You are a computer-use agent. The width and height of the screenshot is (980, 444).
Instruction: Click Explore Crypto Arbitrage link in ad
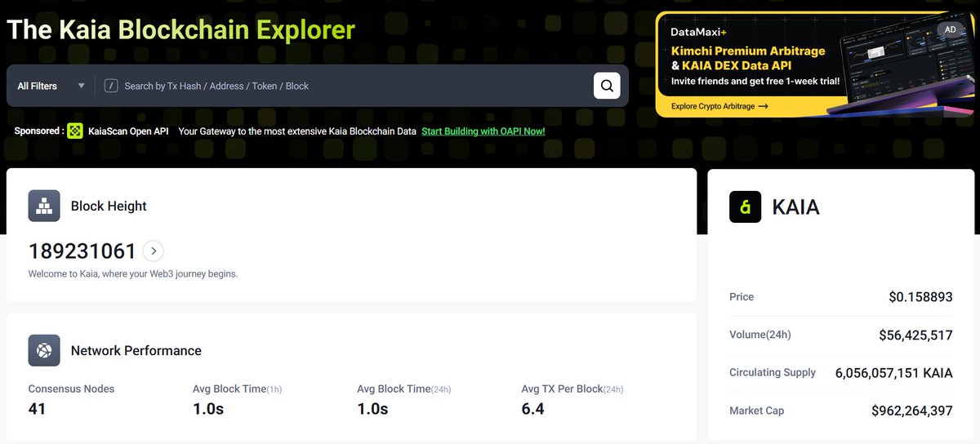(x=719, y=106)
